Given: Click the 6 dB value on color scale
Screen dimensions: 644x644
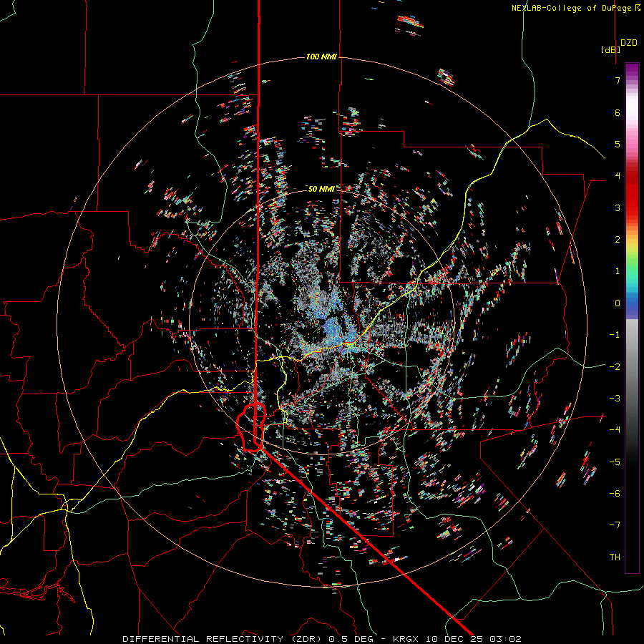Looking at the screenshot, I should tap(618, 112).
